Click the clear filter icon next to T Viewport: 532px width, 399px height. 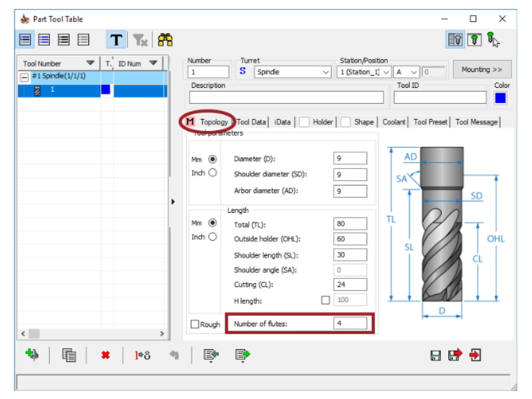(140, 40)
